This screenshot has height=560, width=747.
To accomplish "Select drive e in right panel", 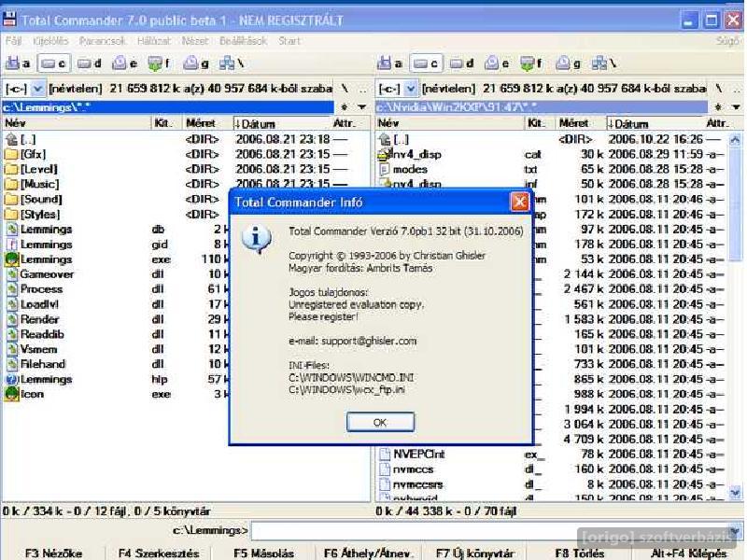I will pyautogui.click(x=497, y=63).
